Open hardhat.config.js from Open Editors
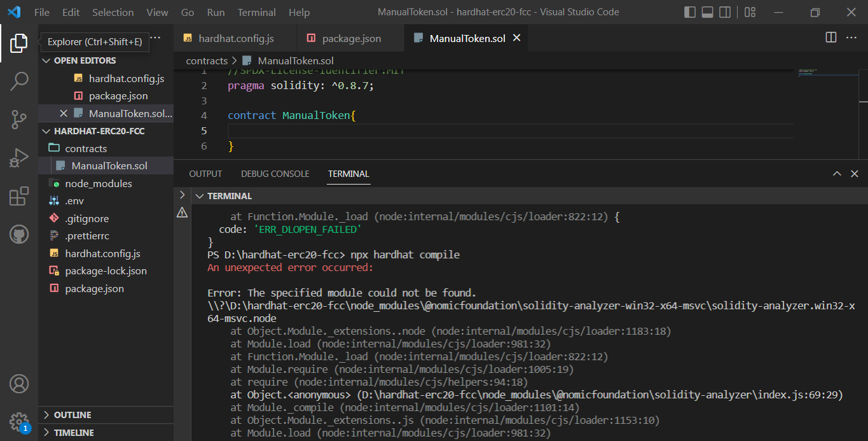The height and width of the screenshot is (441, 868). tap(127, 78)
